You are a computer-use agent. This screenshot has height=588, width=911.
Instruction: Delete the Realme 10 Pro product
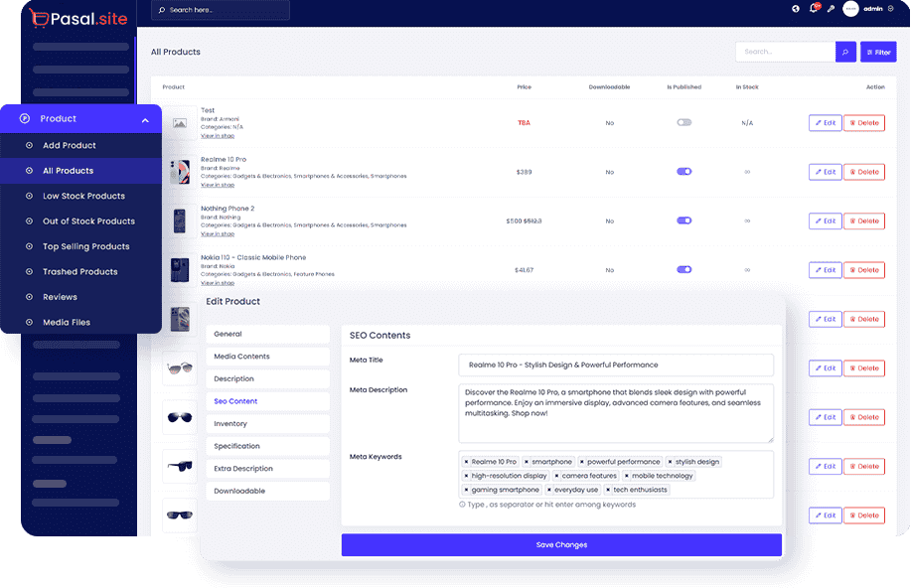pyautogui.click(x=864, y=172)
